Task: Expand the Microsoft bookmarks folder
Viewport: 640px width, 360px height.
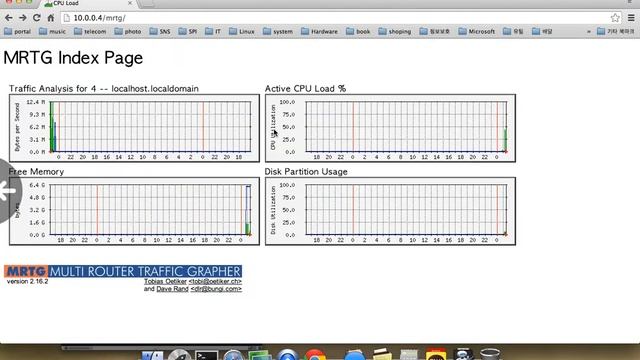Action: [476, 31]
